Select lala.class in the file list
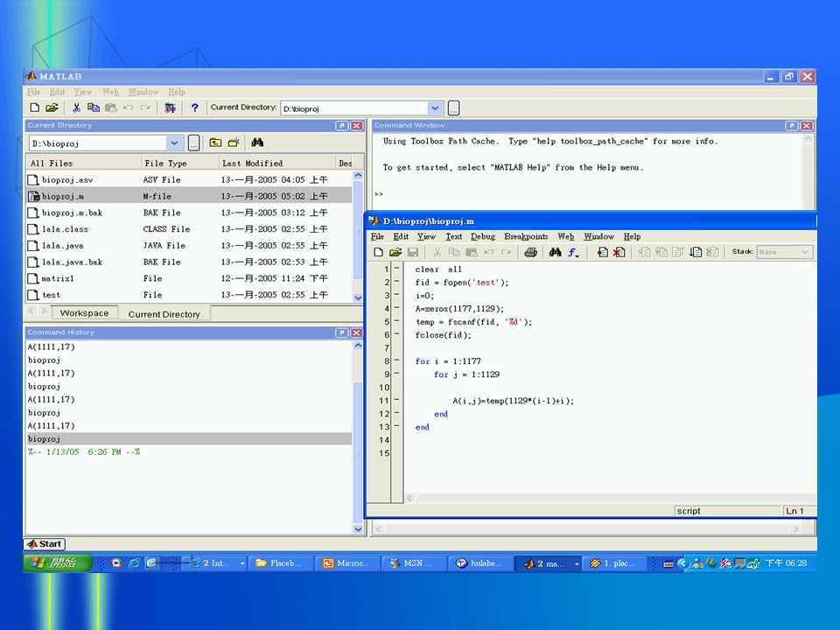840x630 pixels. coord(189,228)
